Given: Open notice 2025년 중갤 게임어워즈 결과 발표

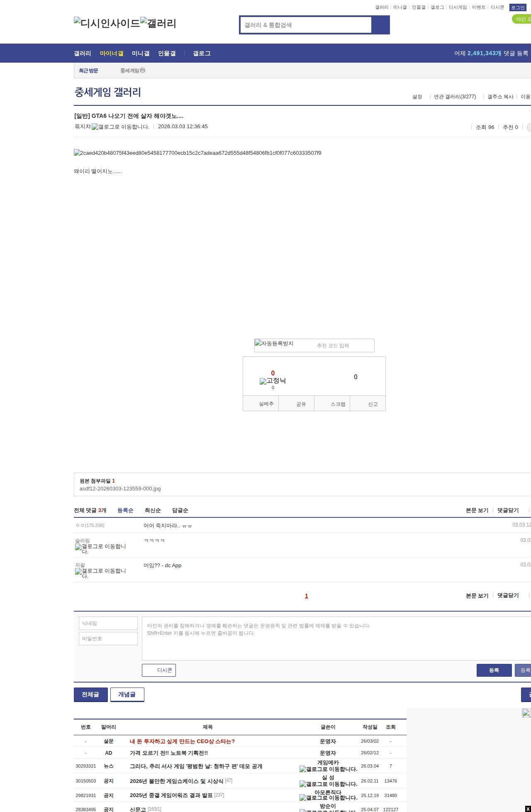Looking at the screenshot, I should coord(171,795).
